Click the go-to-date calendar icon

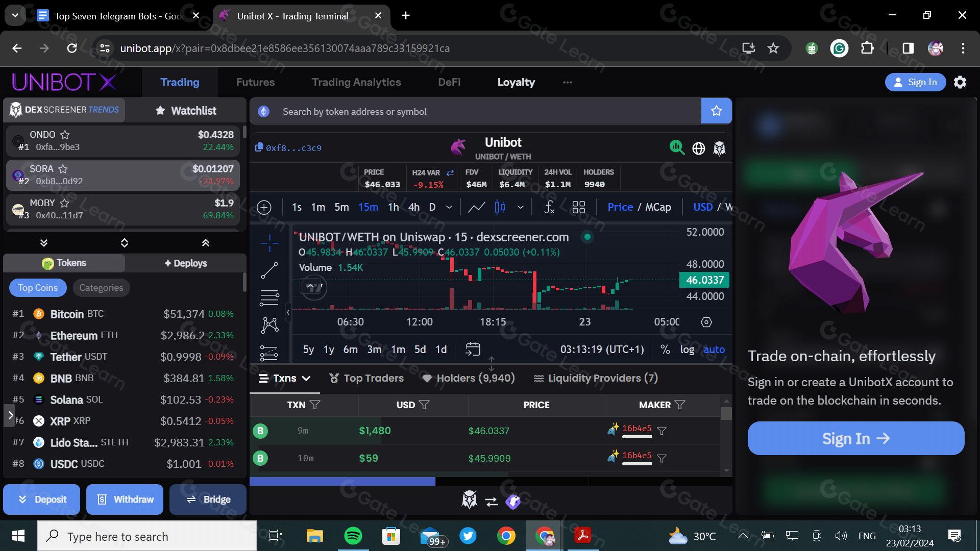473,349
